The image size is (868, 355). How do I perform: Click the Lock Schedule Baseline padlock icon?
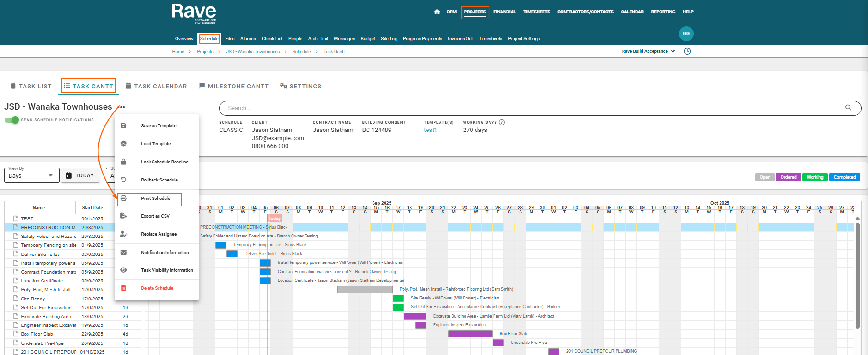[x=123, y=162]
